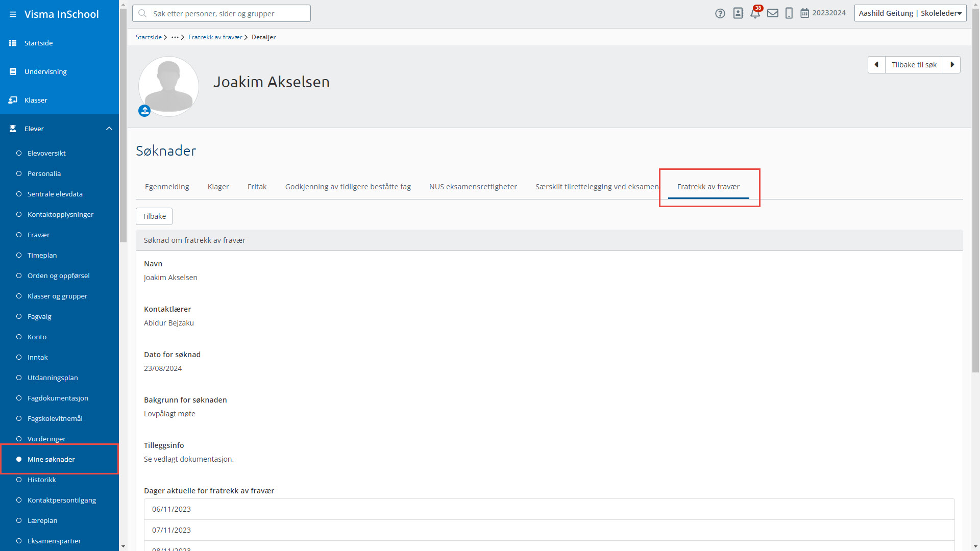Open the help question mark icon
The width and height of the screenshot is (980, 551).
click(720, 14)
